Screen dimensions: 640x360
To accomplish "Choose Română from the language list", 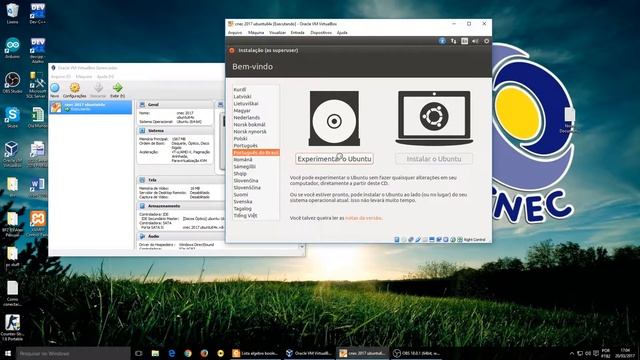I will pyautogui.click(x=243, y=160).
